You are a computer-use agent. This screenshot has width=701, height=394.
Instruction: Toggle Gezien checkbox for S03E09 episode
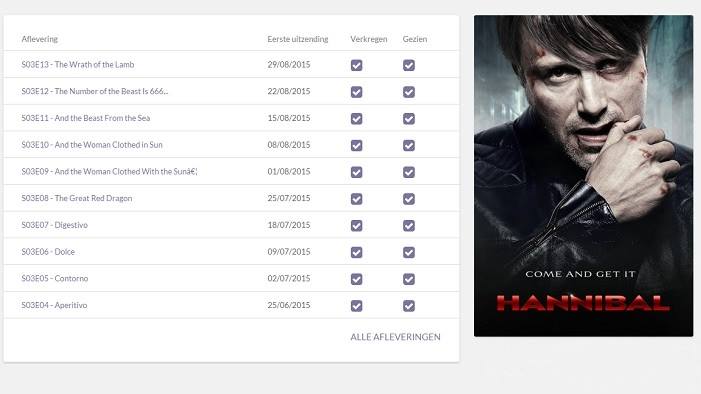coord(409,172)
